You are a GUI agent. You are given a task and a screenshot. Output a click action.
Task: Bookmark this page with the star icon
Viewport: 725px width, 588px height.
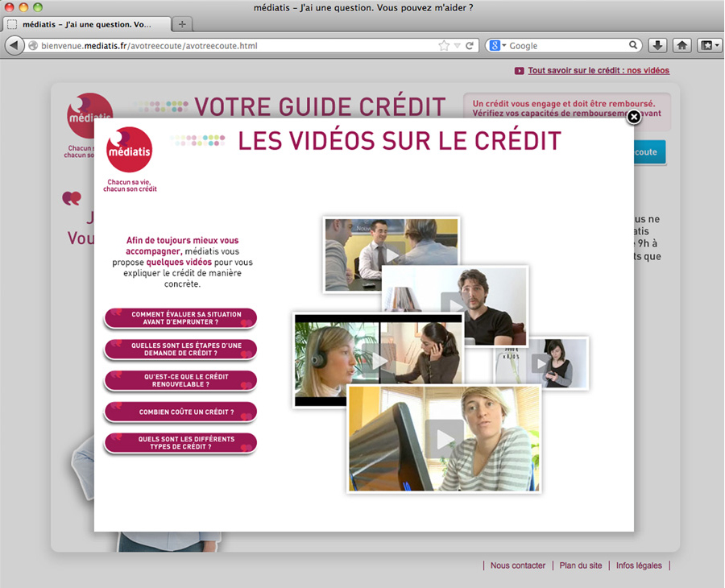(x=443, y=46)
